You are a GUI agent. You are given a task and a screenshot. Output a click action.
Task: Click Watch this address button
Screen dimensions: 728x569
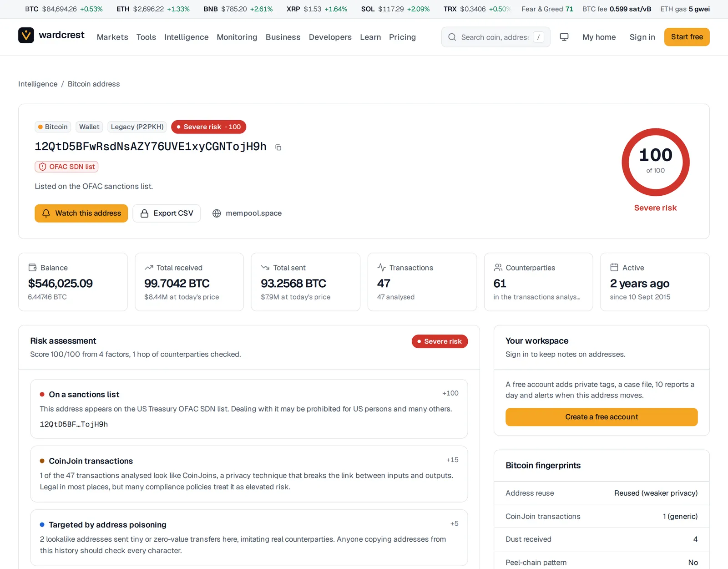pyautogui.click(x=81, y=213)
